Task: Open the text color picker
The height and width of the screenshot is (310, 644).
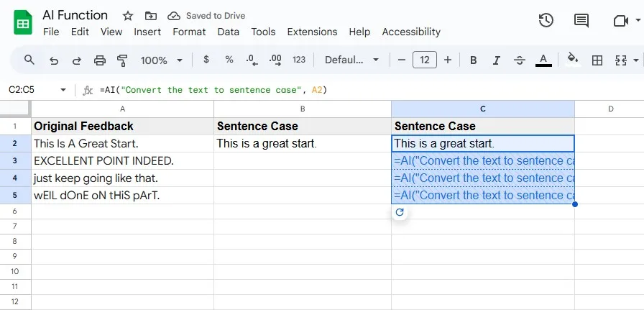Action: pos(544,60)
